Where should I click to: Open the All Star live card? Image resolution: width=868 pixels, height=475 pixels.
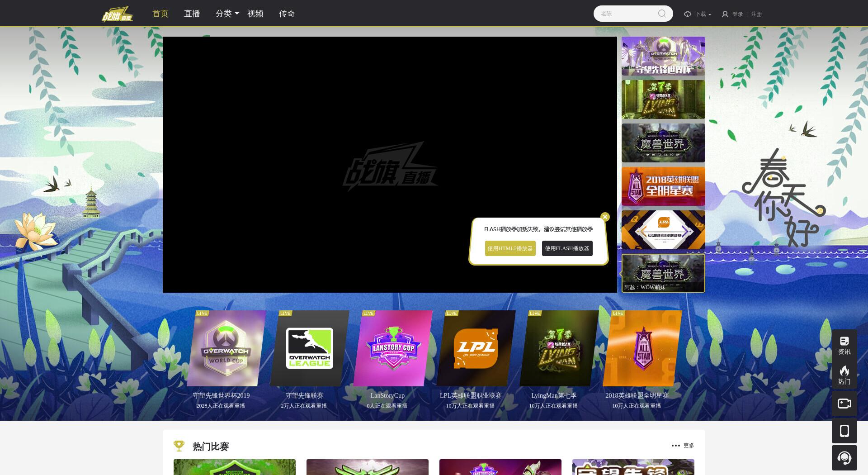point(642,348)
